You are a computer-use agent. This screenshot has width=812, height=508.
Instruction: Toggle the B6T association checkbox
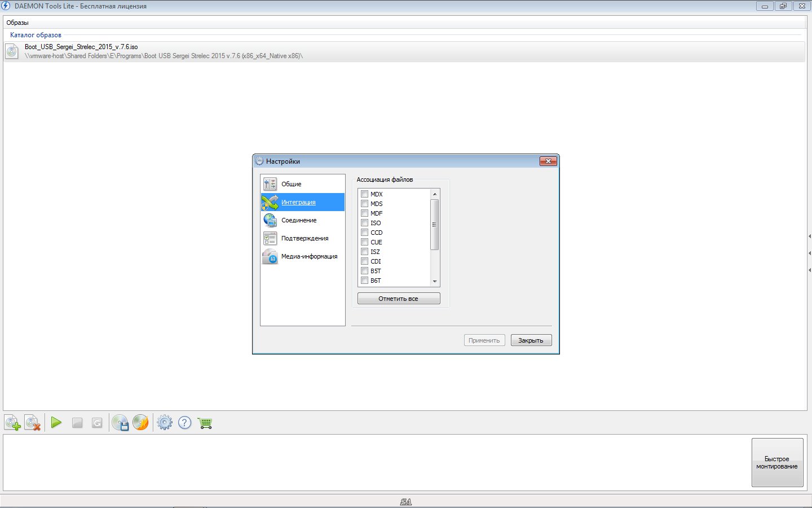(x=364, y=281)
